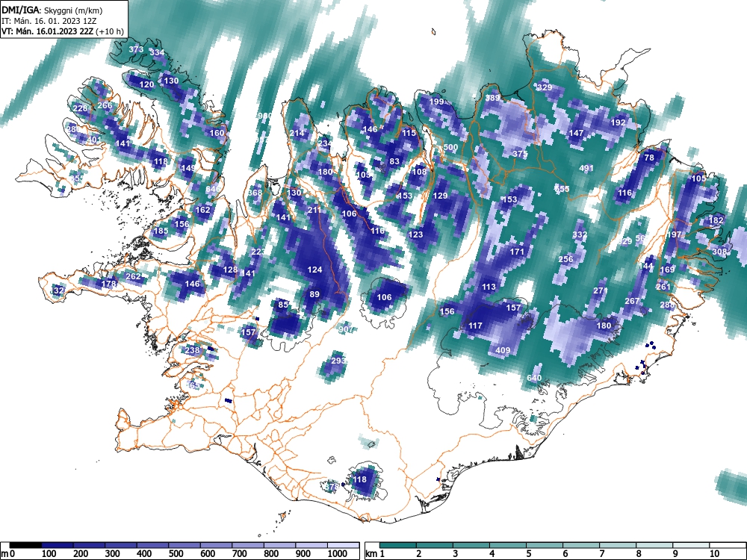This screenshot has height=560, width=747.
Task: Click the visibility value '171' on the map
Action: (x=517, y=252)
